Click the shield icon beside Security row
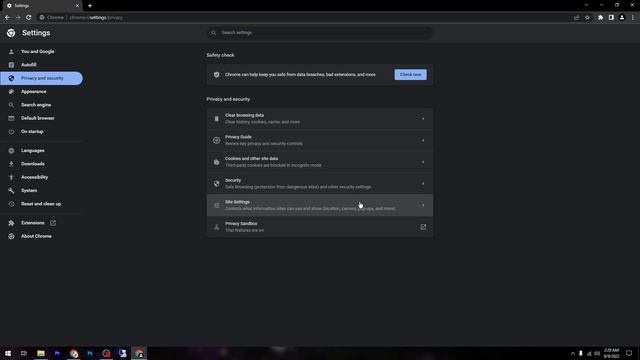The image size is (640, 360). click(216, 184)
